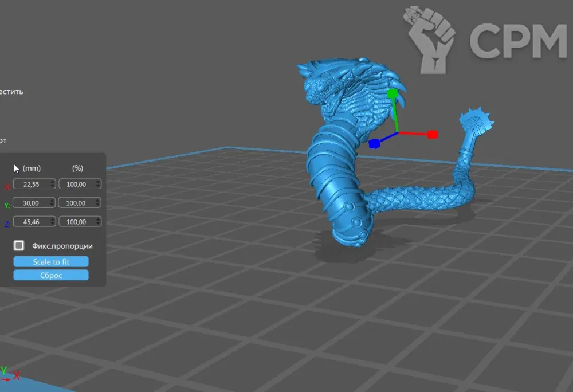573x392 pixels.
Task: Click the Y size mm stepper arrows
Action: (53, 203)
